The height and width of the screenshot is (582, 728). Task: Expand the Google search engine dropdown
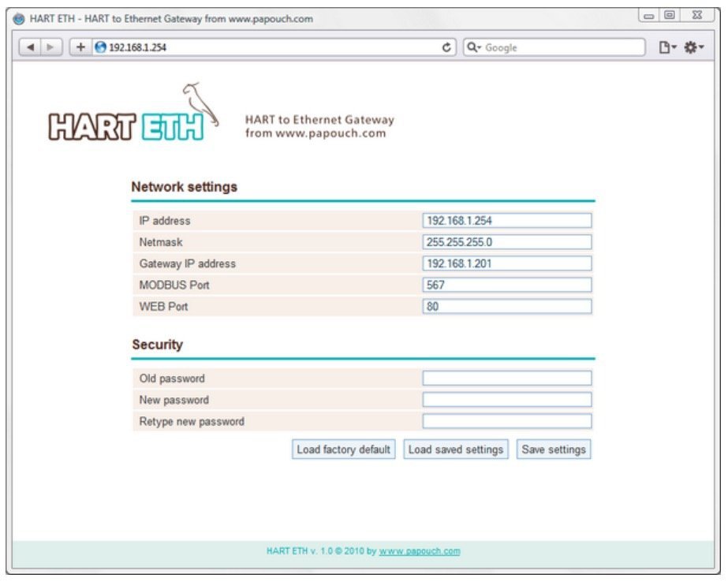[474, 47]
